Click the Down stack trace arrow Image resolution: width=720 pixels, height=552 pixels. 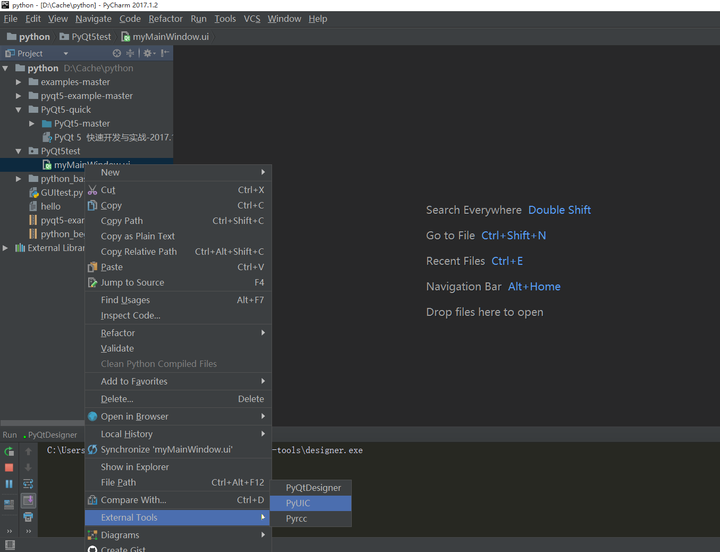tap(28, 468)
